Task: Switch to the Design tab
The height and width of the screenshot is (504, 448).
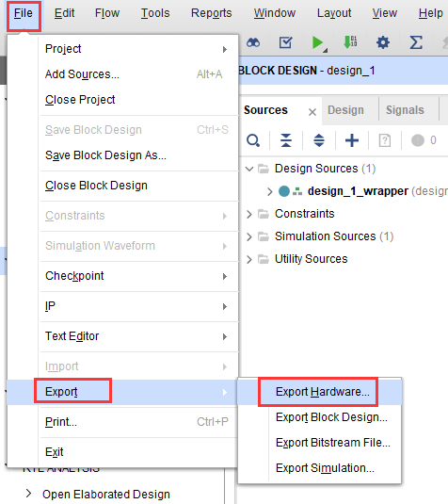Action: point(345,110)
